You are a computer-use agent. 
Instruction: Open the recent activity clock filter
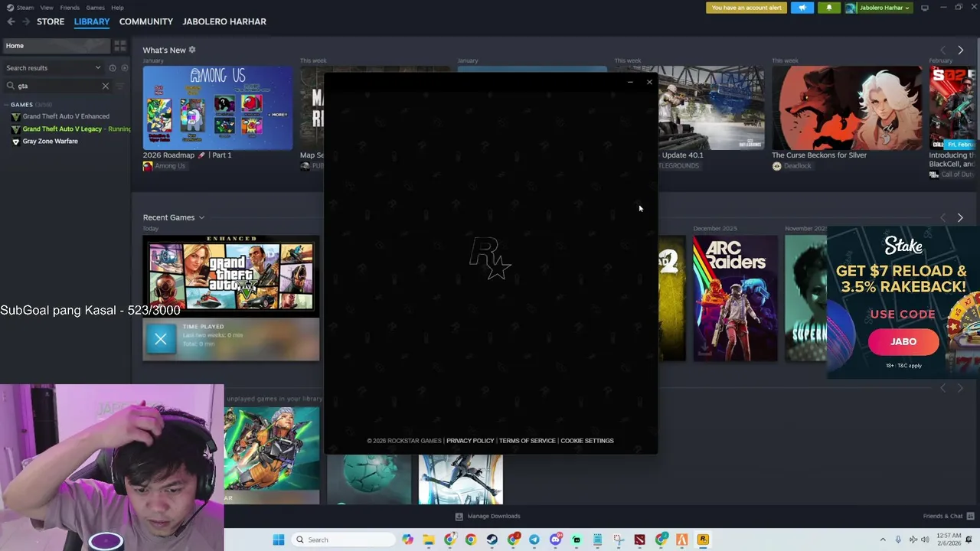tap(113, 68)
